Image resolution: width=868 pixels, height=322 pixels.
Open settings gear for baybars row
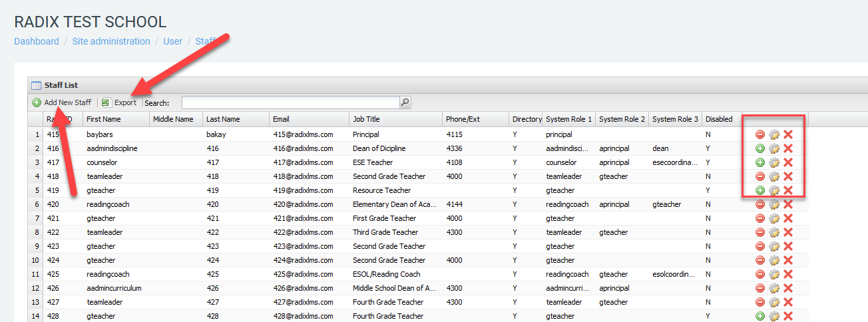tap(773, 134)
